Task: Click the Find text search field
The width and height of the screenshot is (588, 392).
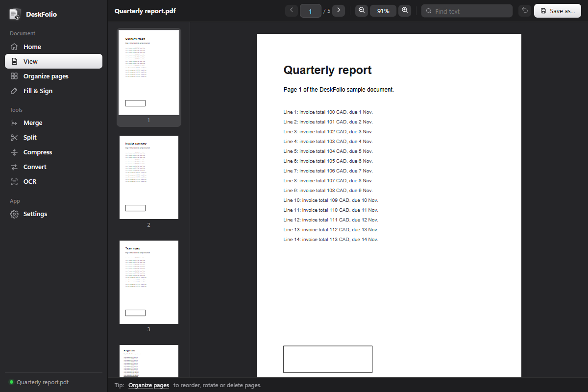Action: click(x=467, y=11)
